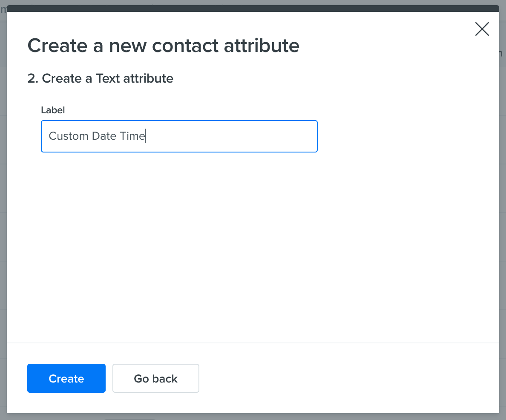
Task: Click the 'Create a Text attribute' step heading
Action: point(100,78)
